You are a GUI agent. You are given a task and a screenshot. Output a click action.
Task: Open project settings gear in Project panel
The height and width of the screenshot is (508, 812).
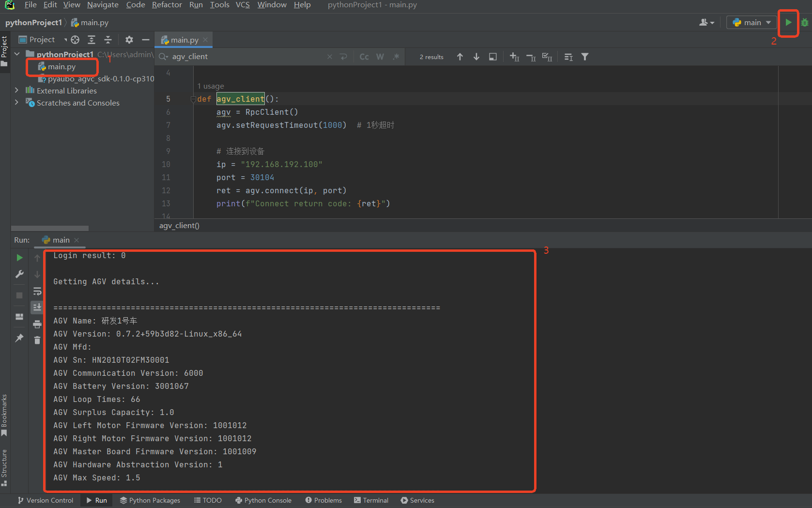[x=129, y=40]
